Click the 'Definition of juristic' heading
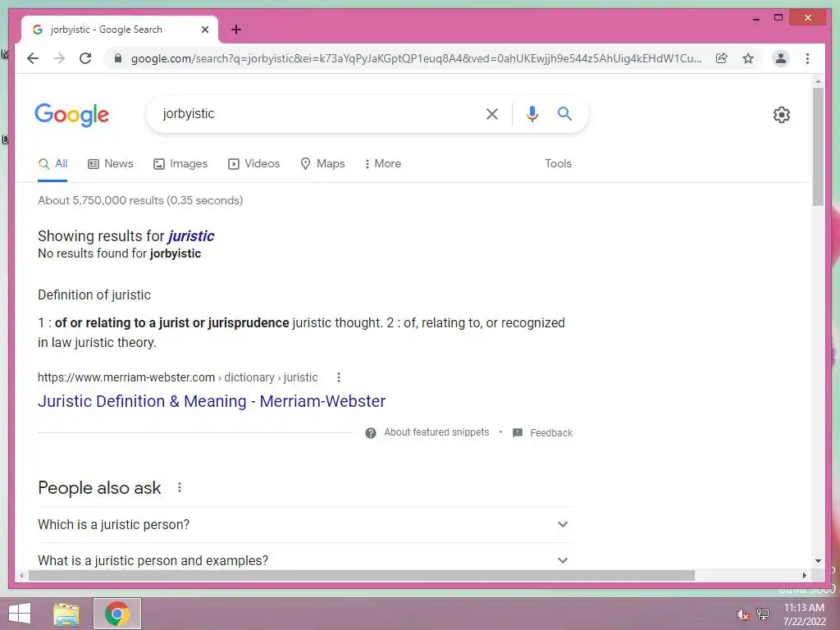The image size is (840, 630). (x=94, y=294)
